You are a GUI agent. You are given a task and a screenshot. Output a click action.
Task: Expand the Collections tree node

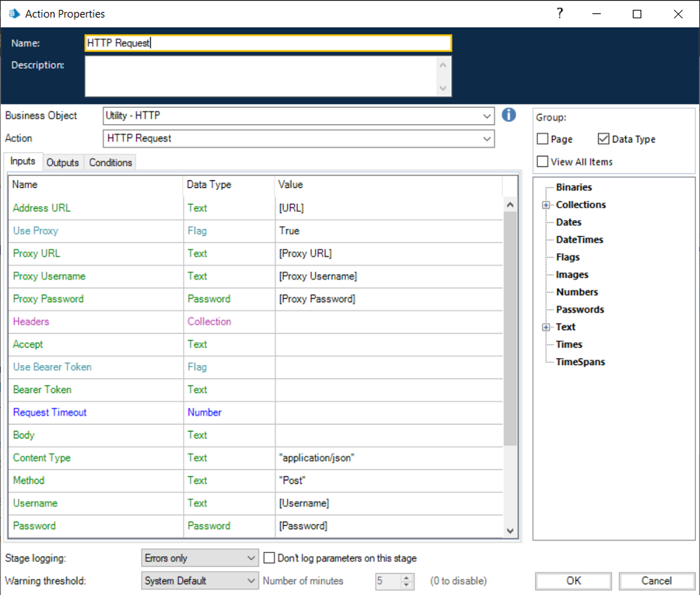click(546, 205)
